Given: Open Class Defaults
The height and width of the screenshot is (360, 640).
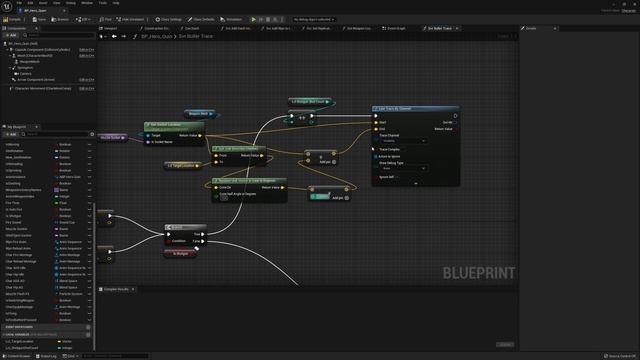Looking at the screenshot, I should click(x=201, y=19).
